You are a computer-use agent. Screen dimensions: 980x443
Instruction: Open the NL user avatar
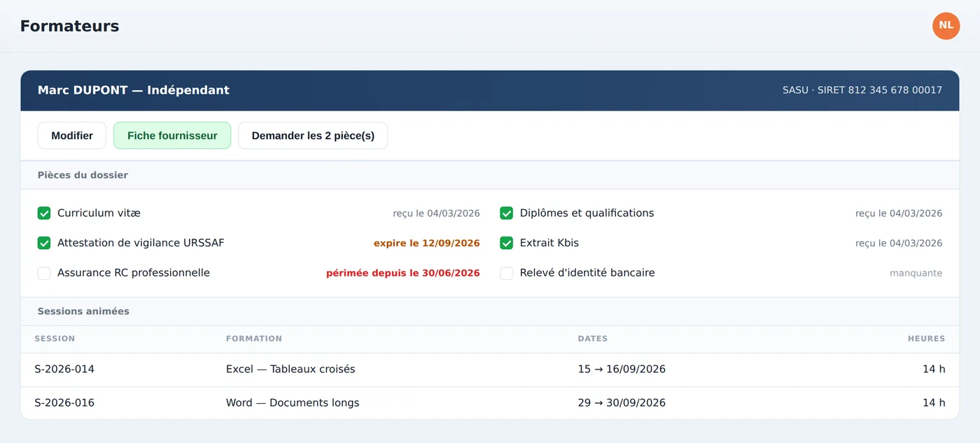(946, 26)
